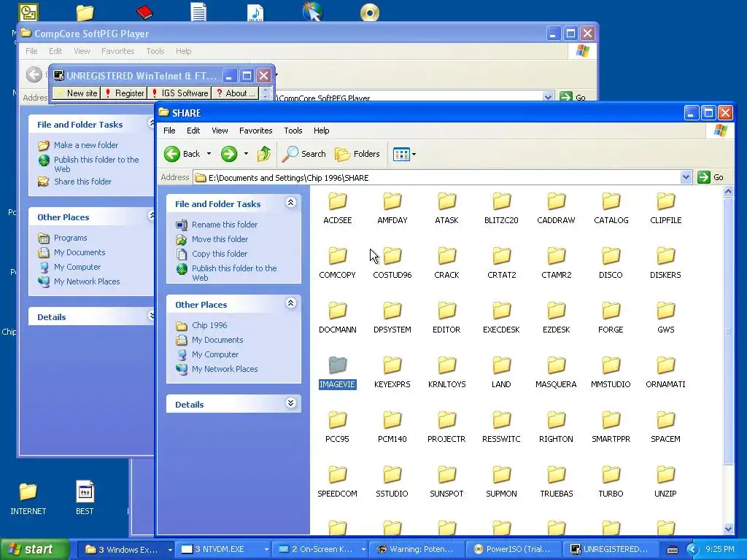The height and width of the screenshot is (560, 747).
Task: Open the BEST desktop file icon
Action: (85, 499)
